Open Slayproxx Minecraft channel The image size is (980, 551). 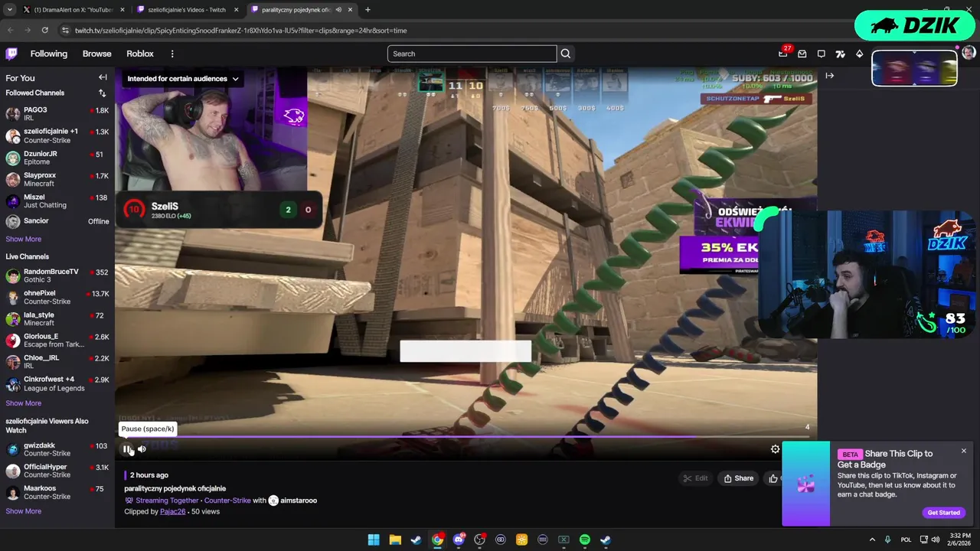[57, 179]
